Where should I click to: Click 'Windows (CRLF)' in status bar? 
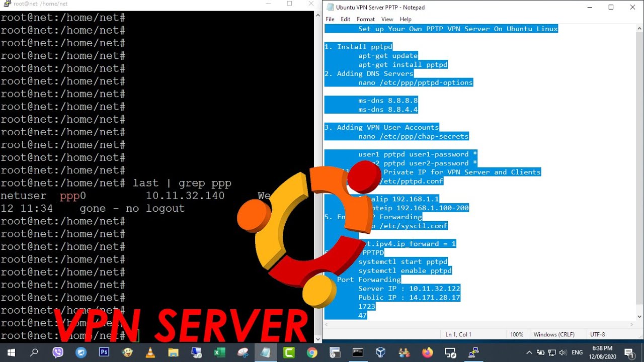coord(554,334)
